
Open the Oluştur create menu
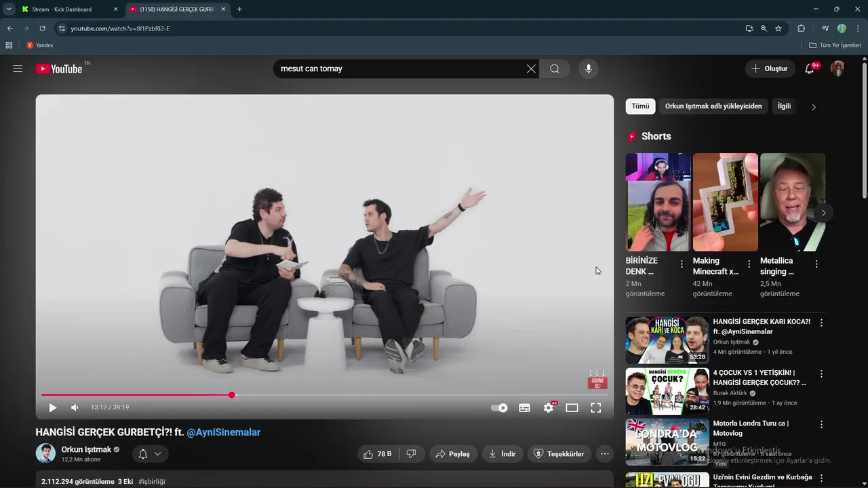(x=770, y=68)
